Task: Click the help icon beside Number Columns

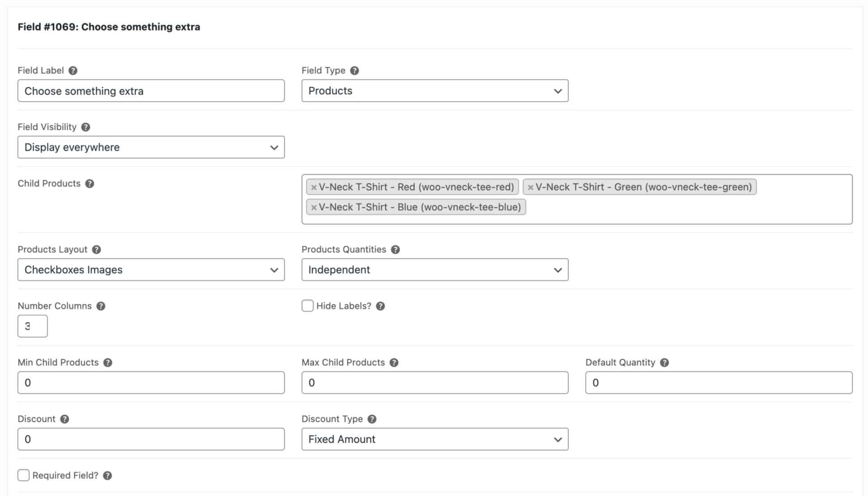Action: click(x=101, y=306)
